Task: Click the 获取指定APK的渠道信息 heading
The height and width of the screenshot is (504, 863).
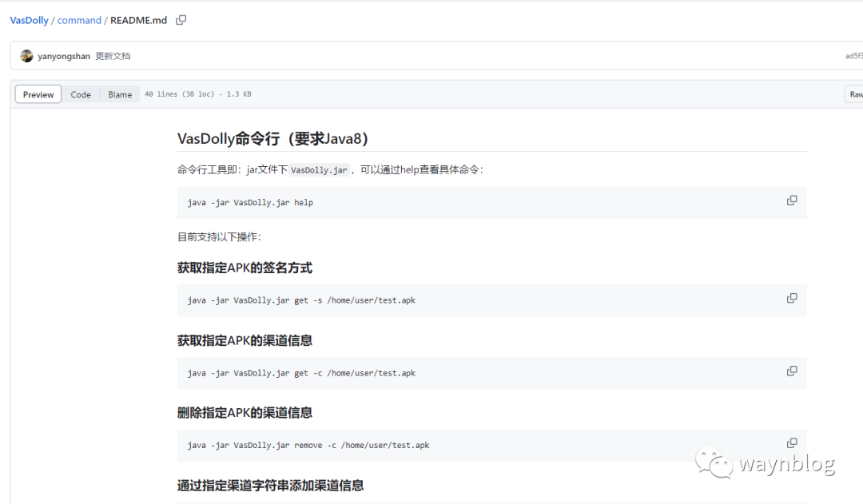Action: pos(245,340)
